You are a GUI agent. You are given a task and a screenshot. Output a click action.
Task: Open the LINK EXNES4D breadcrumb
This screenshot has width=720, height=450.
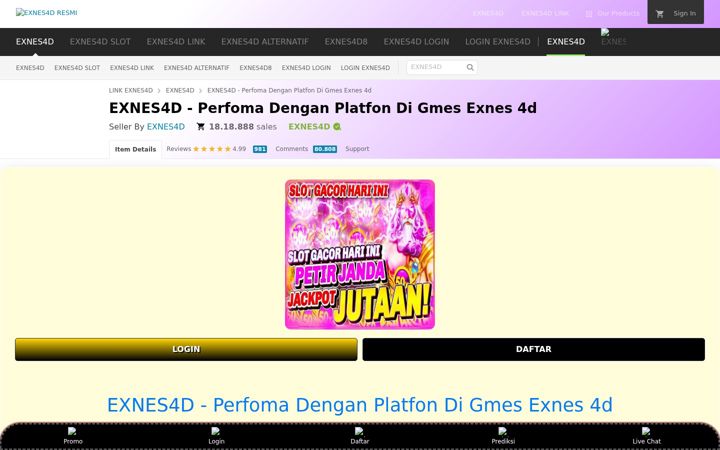(130, 90)
